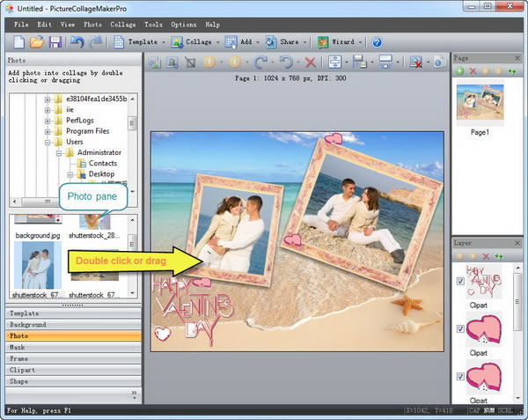Screen dimensions: 528x420
Task: Undo the last action in main toolbar
Action: pyautogui.click(x=77, y=42)
